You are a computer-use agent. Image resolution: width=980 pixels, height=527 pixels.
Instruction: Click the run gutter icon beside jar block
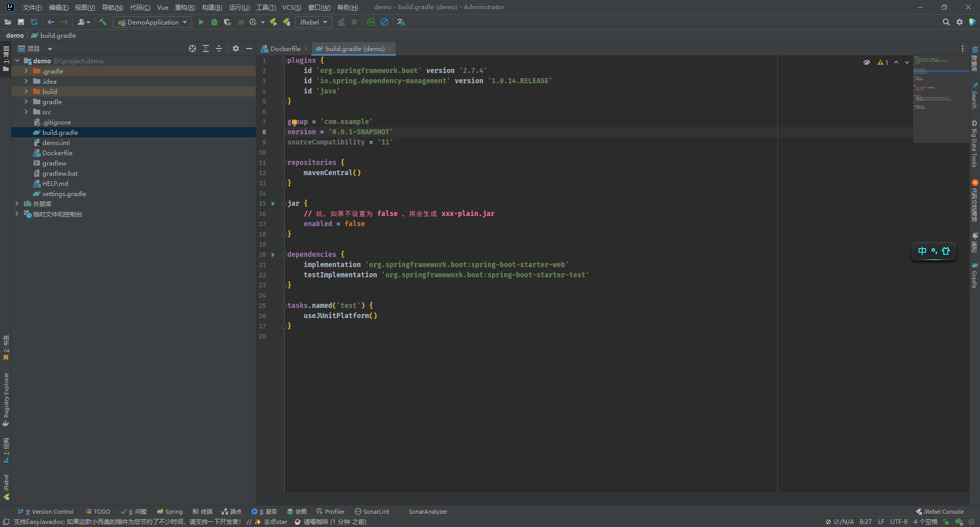[x=273, y=204]
